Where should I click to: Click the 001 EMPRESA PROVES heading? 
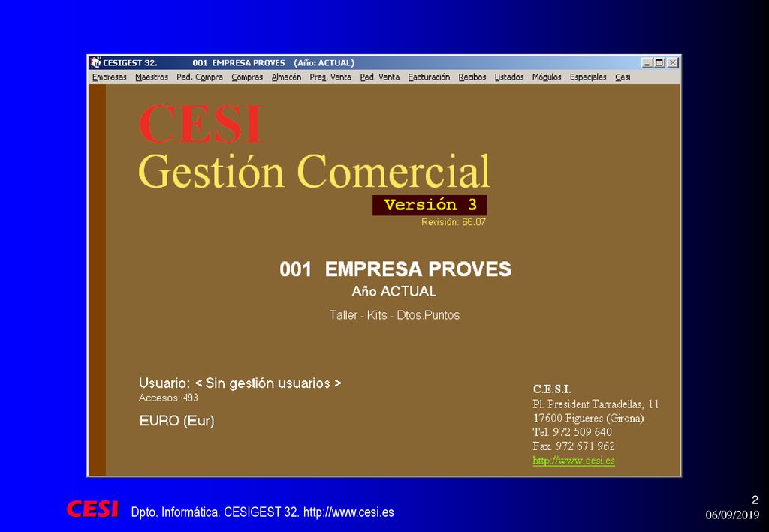(x=395, y=269)
